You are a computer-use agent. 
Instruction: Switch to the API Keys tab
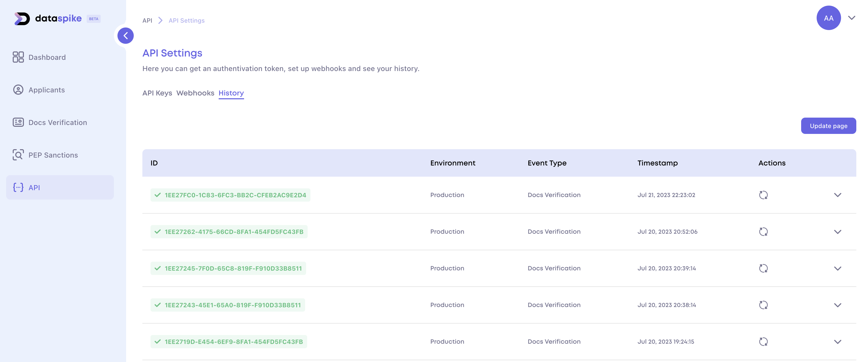pos(157,93)
